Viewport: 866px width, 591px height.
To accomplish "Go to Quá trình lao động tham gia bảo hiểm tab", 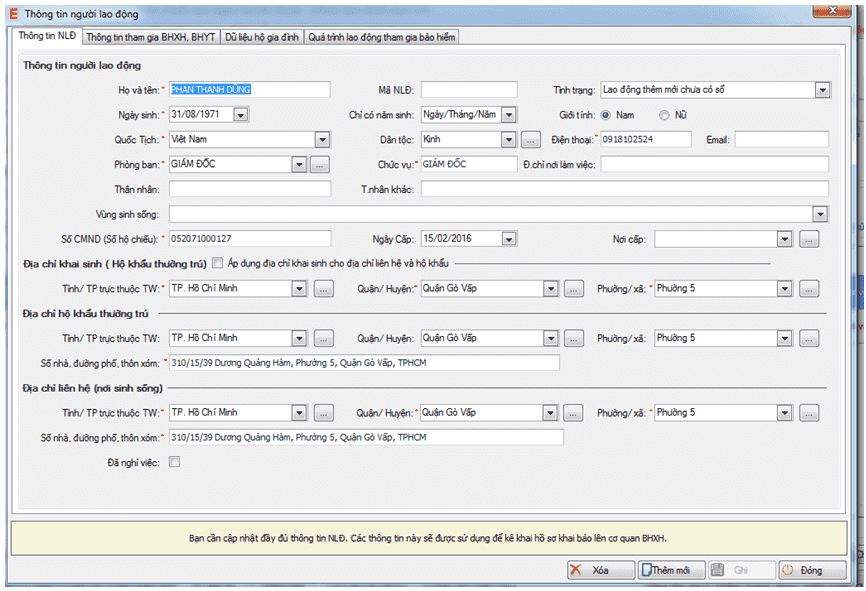I will [x=382, y=37].
